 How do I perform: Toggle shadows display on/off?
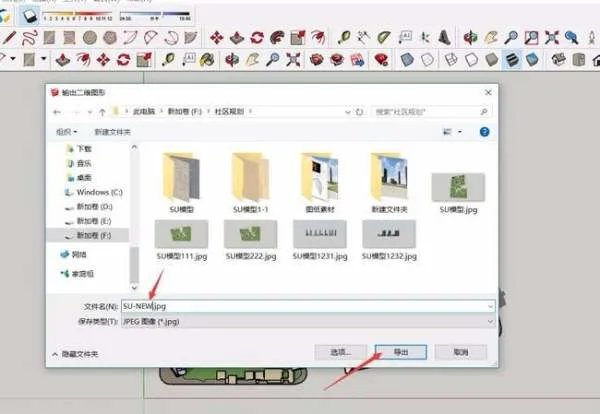[29, 16]
